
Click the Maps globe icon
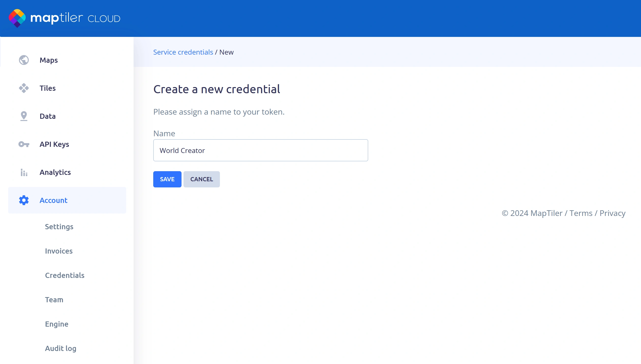(24, 60)
